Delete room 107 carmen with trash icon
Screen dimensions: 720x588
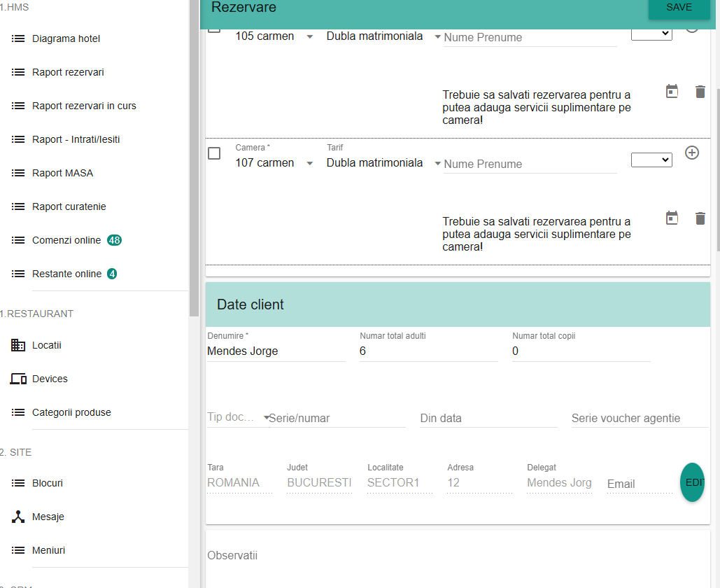pos(700,218)
